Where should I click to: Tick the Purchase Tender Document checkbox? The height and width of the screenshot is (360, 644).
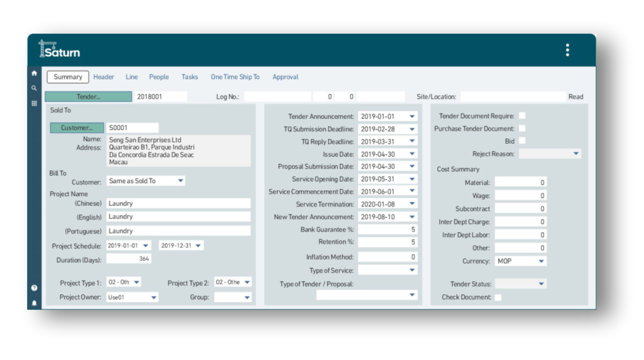pyautogui.click(x=522, y=129)
